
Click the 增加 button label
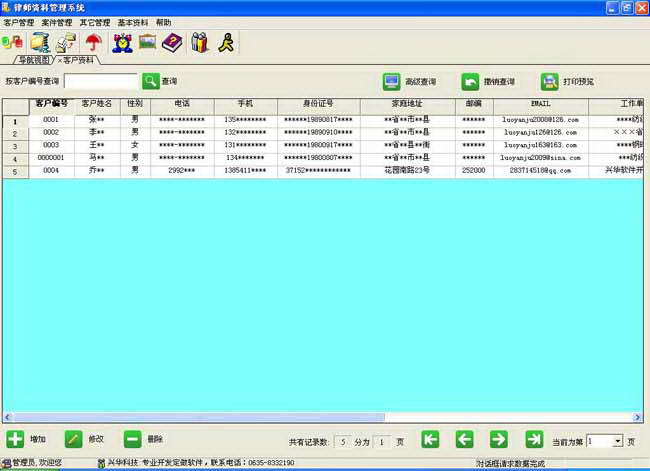click(38, 439)
